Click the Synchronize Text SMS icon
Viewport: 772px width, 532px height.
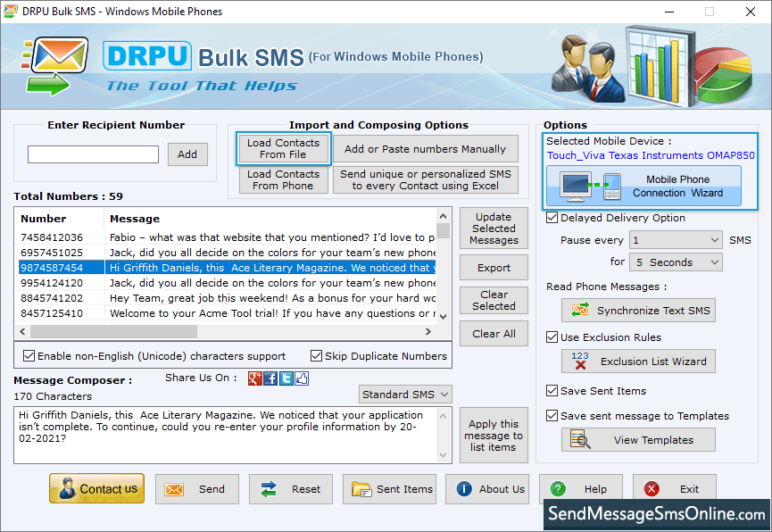click(x=580, y=311)
